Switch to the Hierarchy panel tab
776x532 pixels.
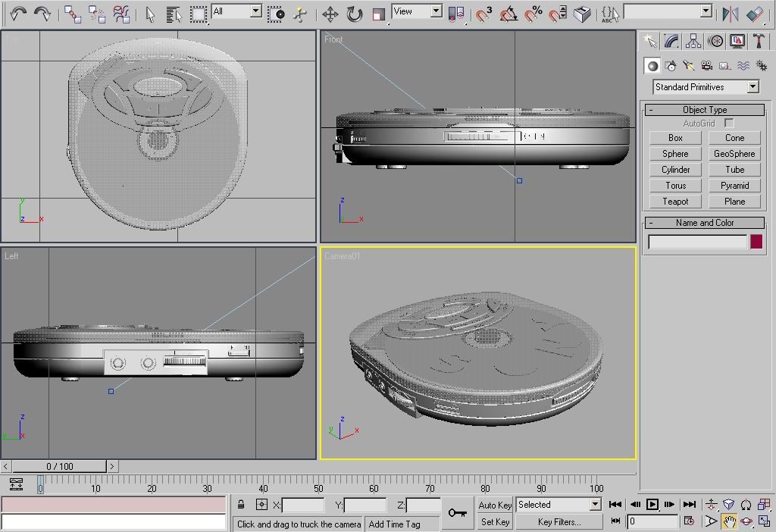693,41
